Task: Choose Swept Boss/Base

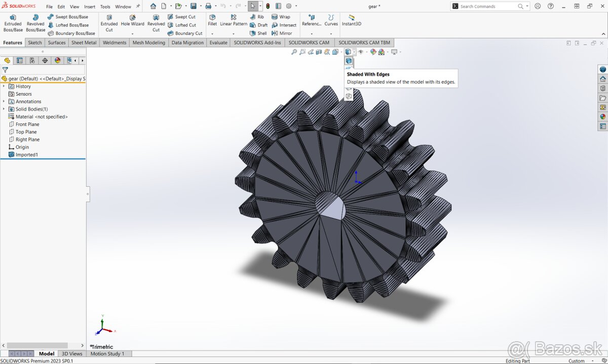Action: tap(68, 17)
